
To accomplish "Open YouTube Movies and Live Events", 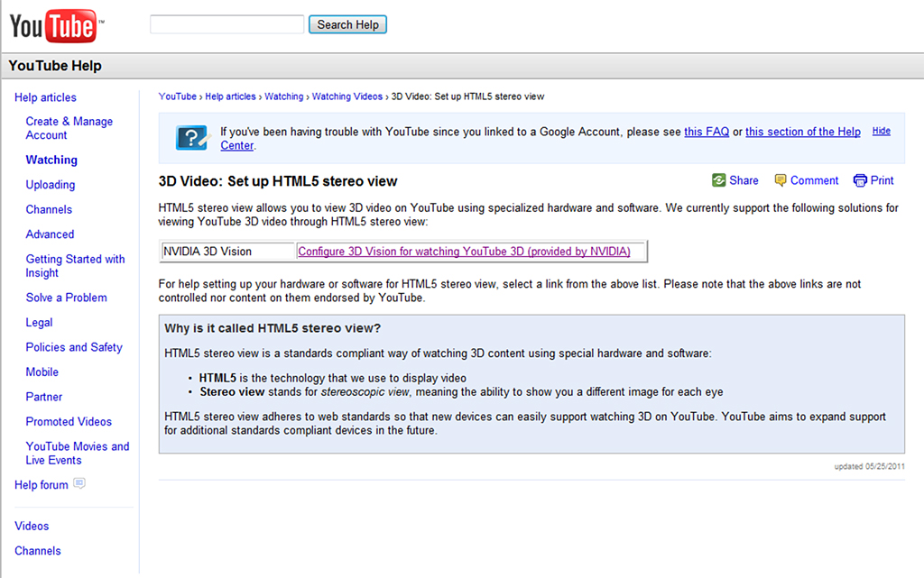I will point(78,454).
